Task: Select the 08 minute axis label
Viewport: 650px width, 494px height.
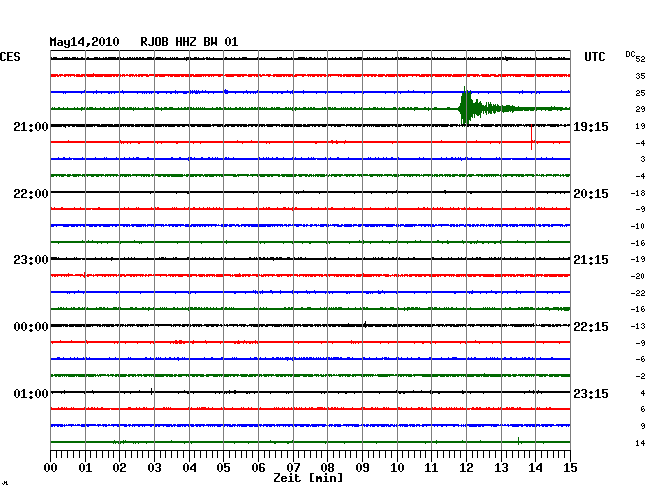Action: coord(327,468)
